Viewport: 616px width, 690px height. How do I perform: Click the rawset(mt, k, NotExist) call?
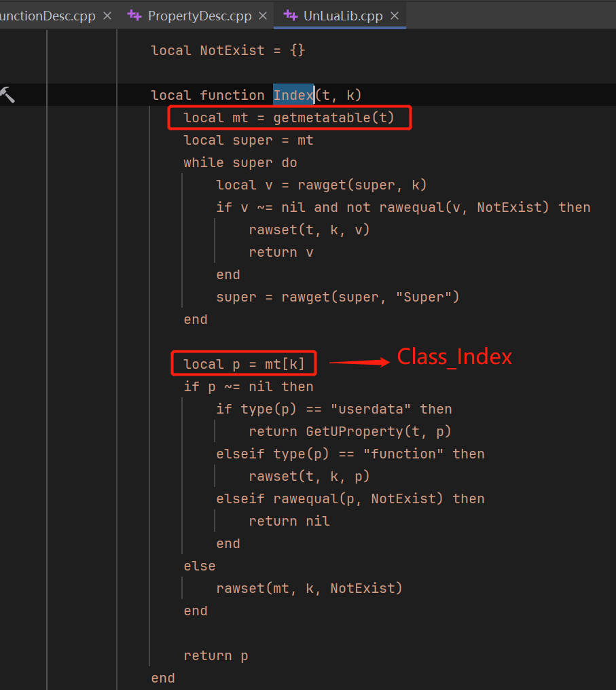coord(309,588)
